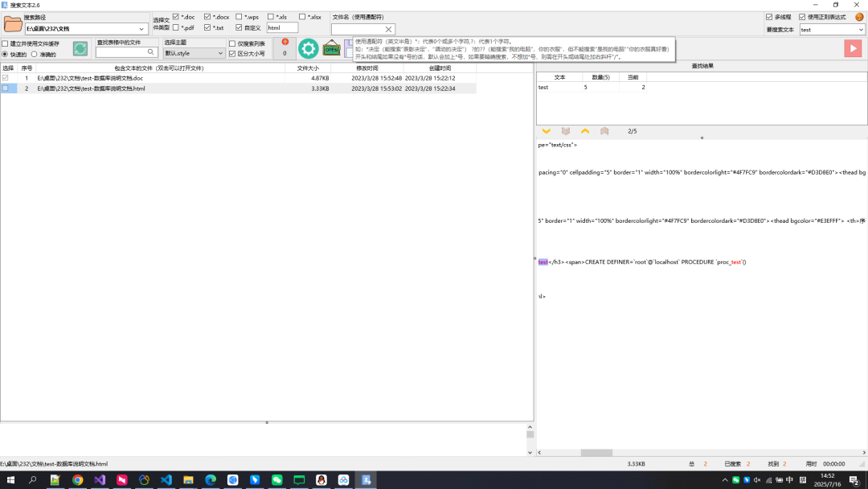Click the orange help question icon
The image size is (868, 489).
pos(859,17)
